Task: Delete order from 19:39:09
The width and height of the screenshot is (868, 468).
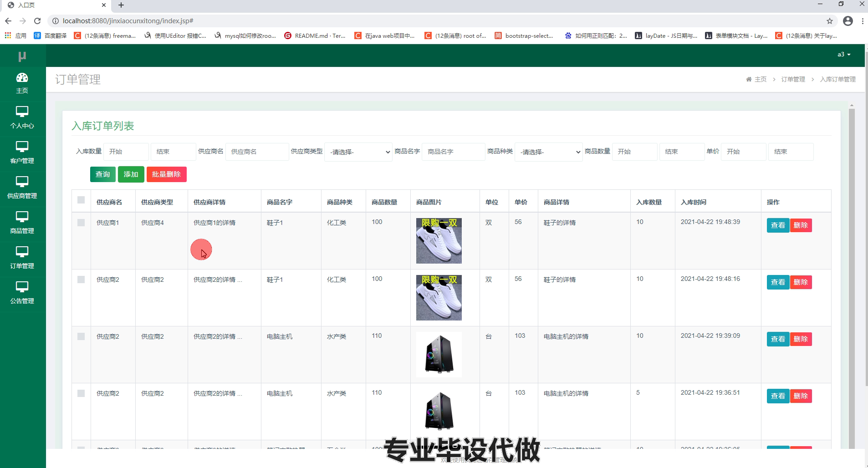Action: 801,339
